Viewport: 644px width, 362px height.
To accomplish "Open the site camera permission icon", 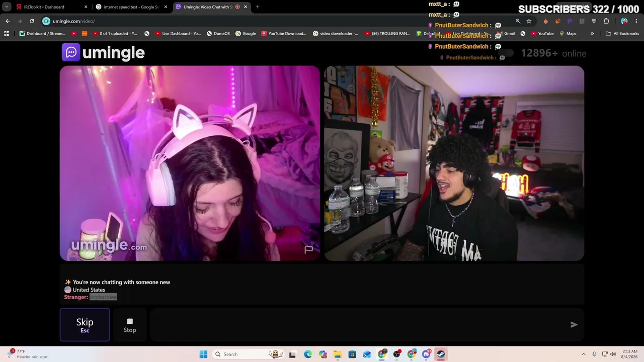I will pos(46,21).
